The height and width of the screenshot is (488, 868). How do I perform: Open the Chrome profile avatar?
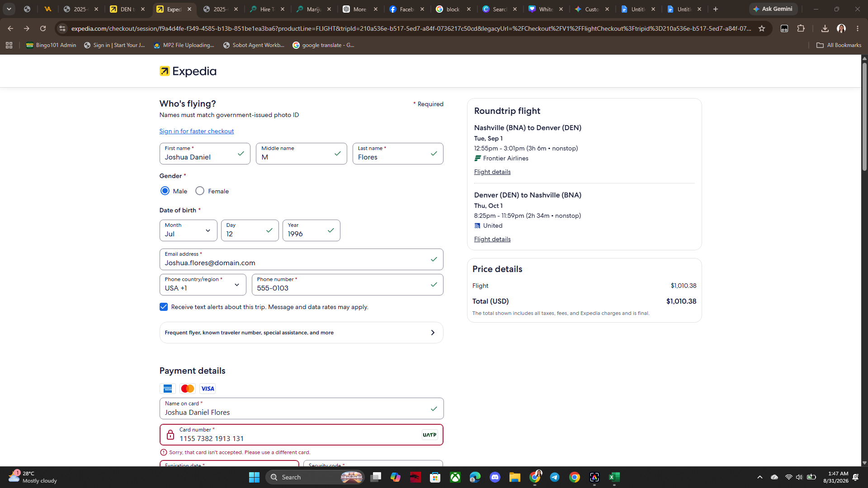[x=841, y=28]
